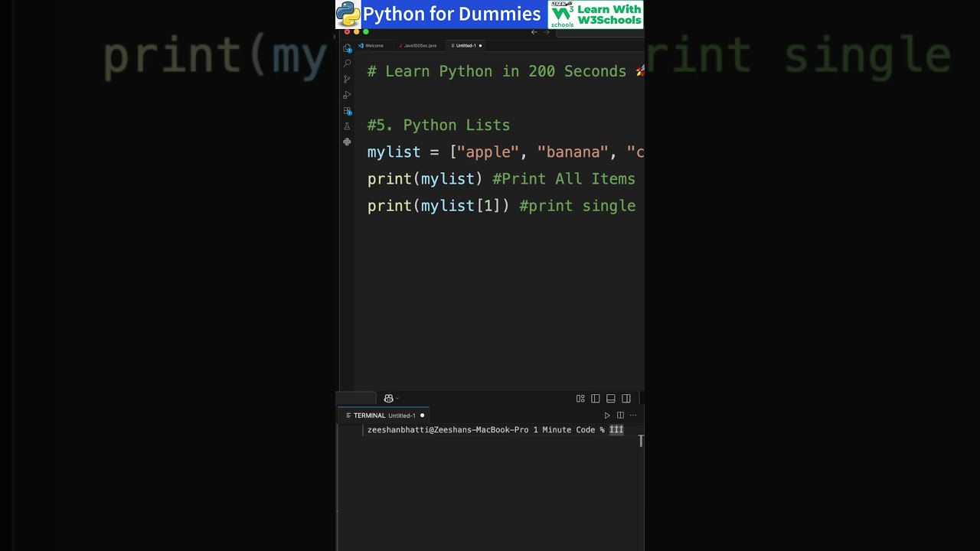
Task: Toggle the bottom panel layout button
Action: (611, 399)
